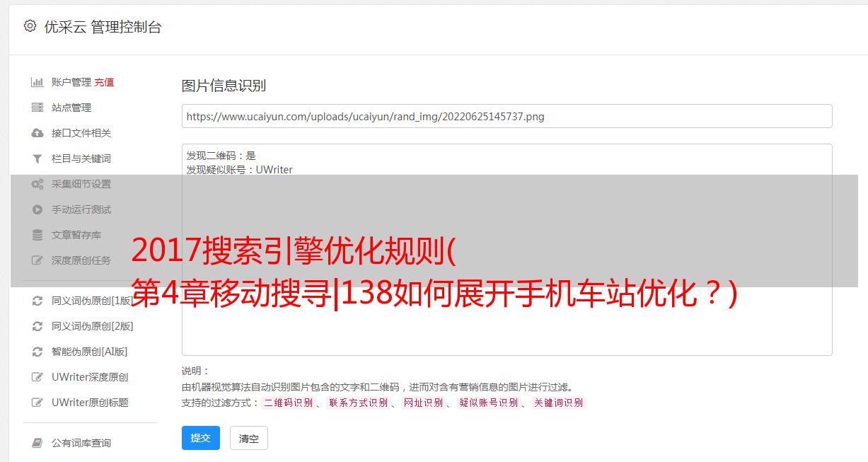Click inside the recognition result text area
This screenshot has width=868, height=462.
click(x=507, y=250)
